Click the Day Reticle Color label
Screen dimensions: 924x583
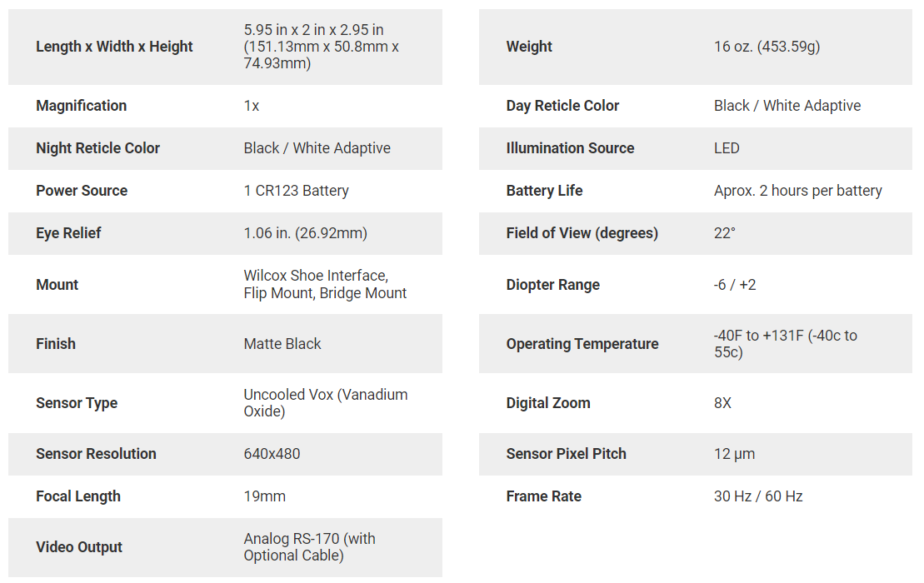tap(562, 106)
